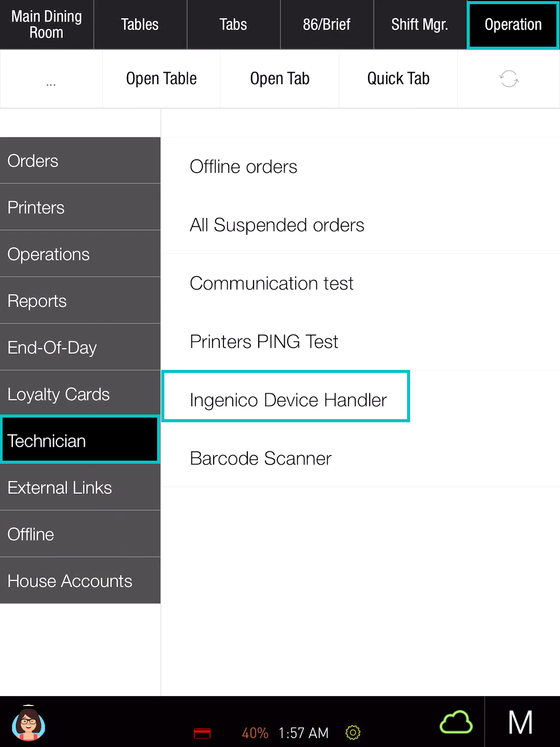Viewport: 560px width, 747px height.
Task: Open the yellow settings gear icon
Action: [x=353, y=732]
